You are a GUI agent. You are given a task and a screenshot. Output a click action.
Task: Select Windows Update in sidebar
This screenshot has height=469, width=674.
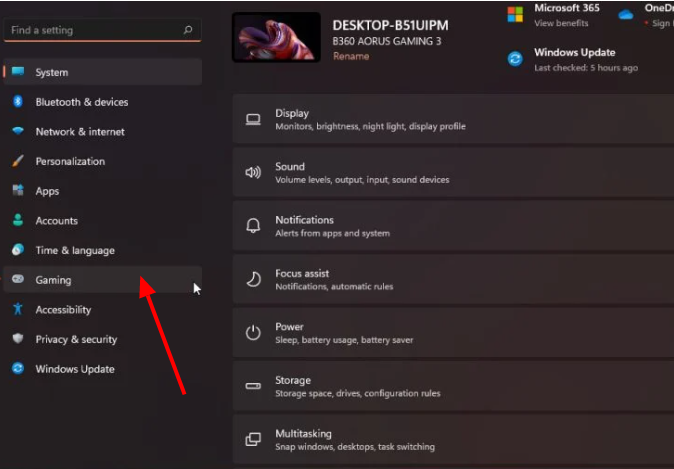tap(103, 369)
